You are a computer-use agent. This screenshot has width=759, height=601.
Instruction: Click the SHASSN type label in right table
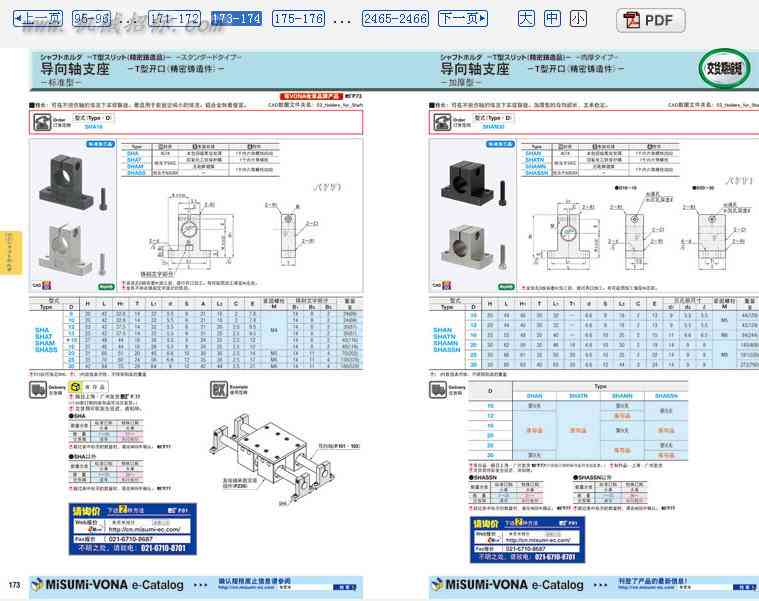(447, 349)
